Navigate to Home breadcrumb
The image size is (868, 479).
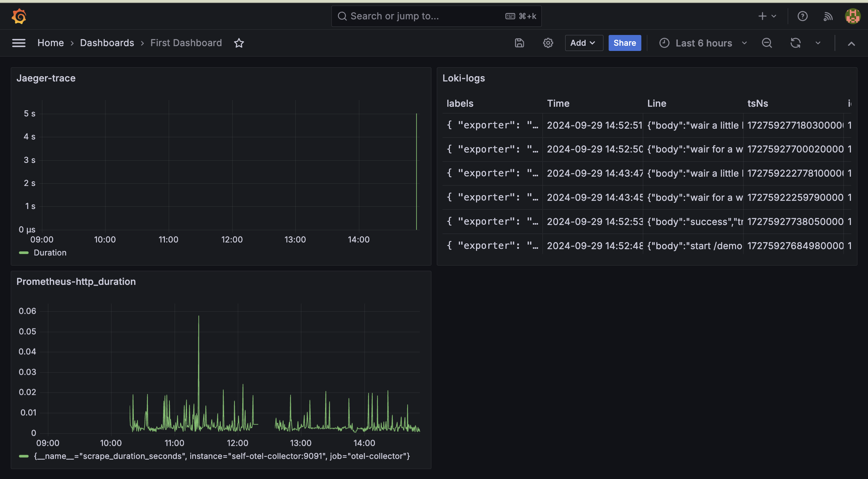coord(51,43)
